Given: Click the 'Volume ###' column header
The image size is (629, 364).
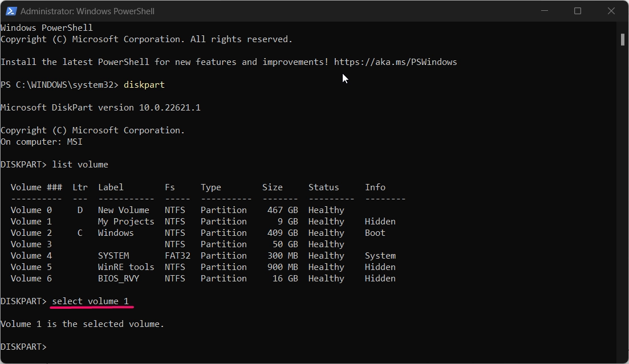Looking at the screenshot, I should click(36, 187).
